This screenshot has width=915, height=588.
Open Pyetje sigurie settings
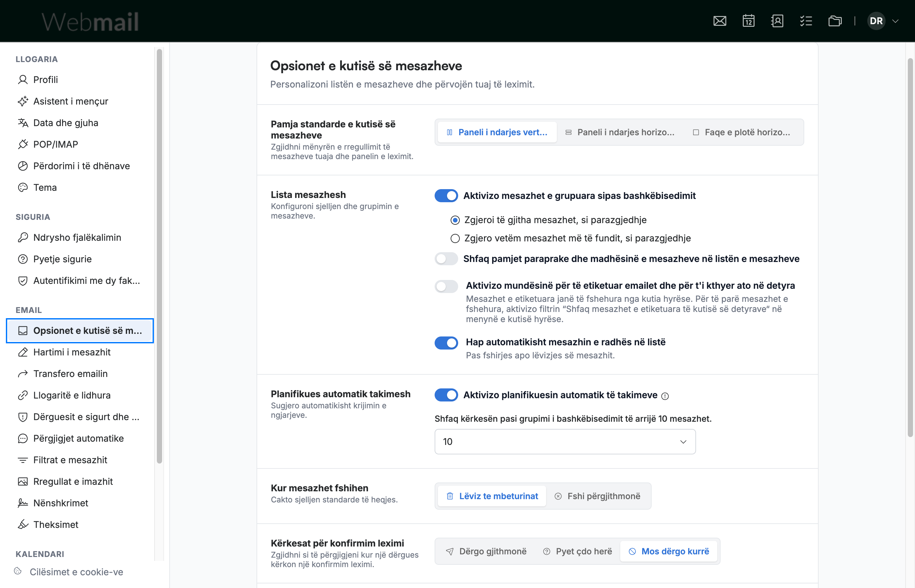point(80,259)
